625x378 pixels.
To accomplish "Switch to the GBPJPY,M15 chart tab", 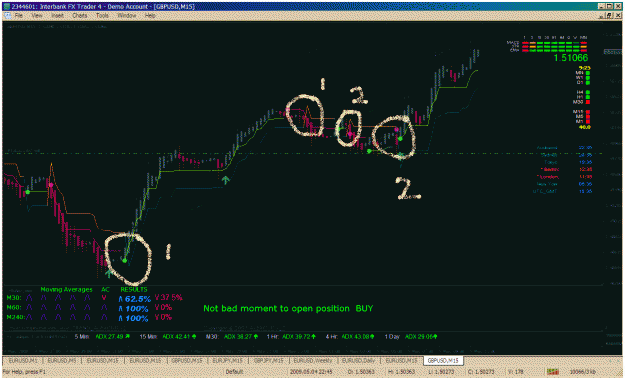I will (269, 360).
